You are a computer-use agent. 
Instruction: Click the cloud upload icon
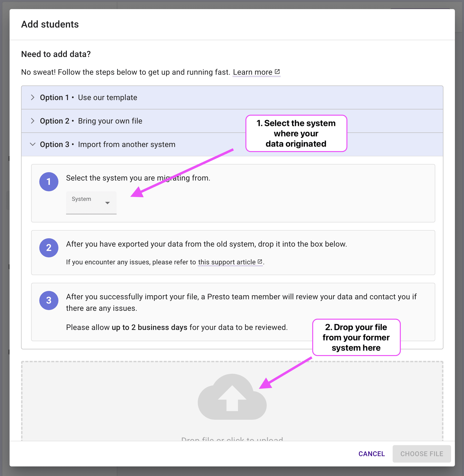click(x=232, y=397)
